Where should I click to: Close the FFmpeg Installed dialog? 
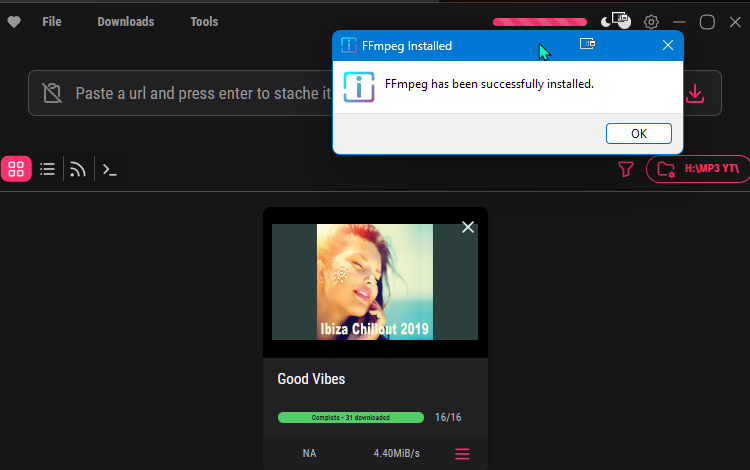pyautogui.click(x=668, y=45)
